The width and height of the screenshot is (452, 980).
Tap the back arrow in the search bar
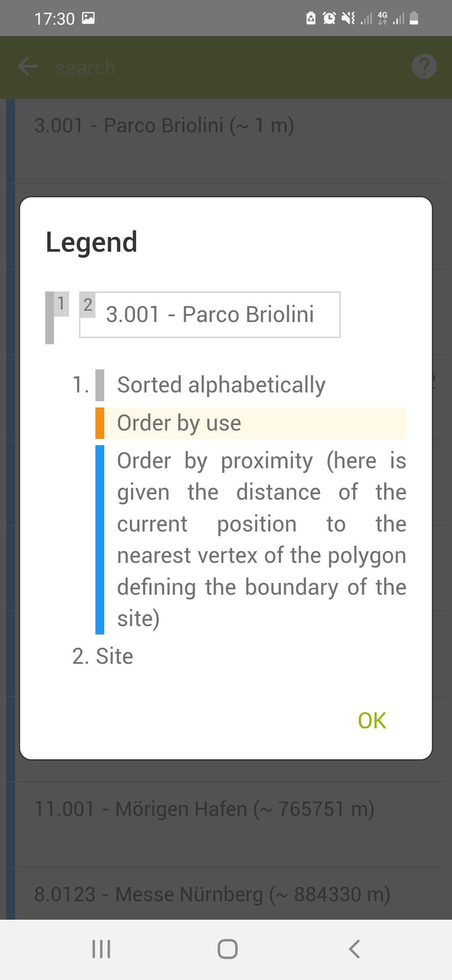pyautogui.click(x=28, y=67)
